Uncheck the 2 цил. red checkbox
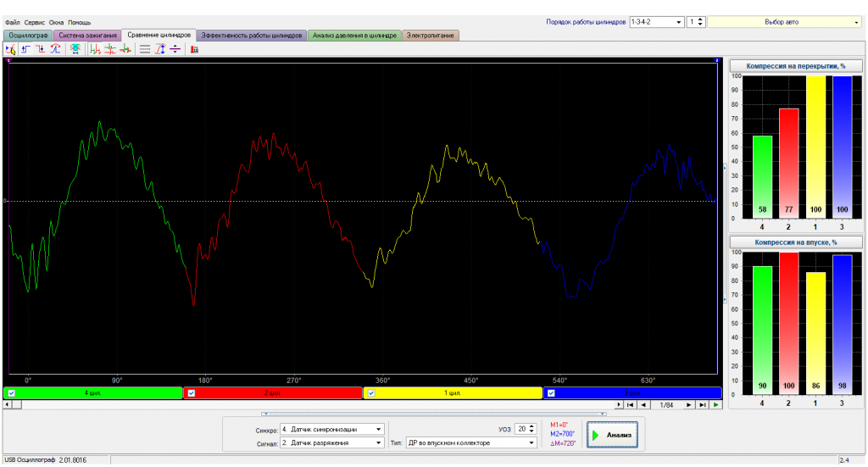 (192, 393)
